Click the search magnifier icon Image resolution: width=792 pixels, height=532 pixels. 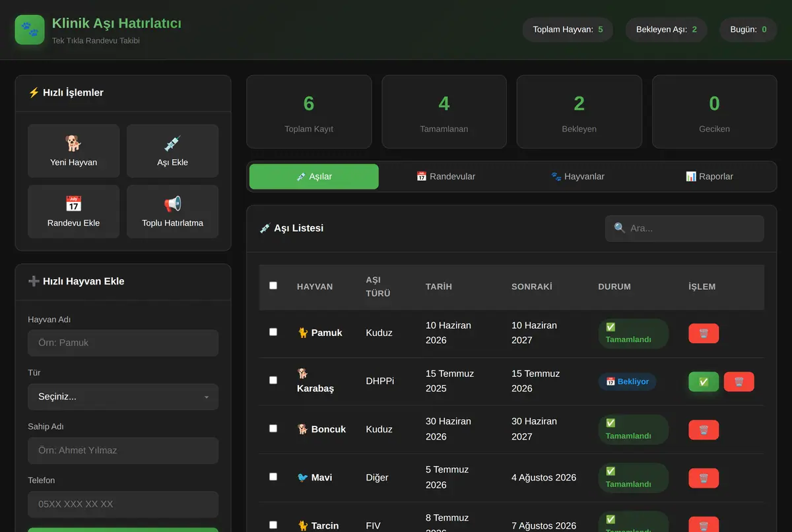click(x=620, y=228)
